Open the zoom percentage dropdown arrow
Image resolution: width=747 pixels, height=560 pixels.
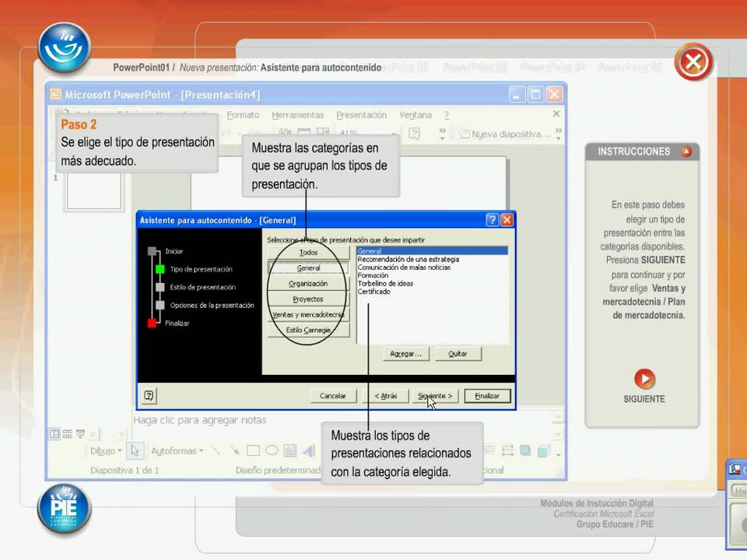[394, 134]
